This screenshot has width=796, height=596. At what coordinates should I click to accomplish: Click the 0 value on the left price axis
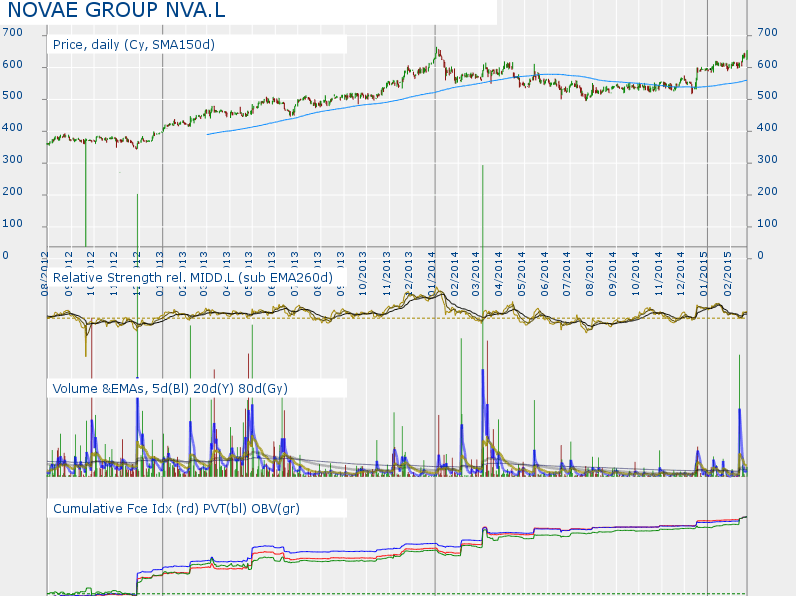6,255
